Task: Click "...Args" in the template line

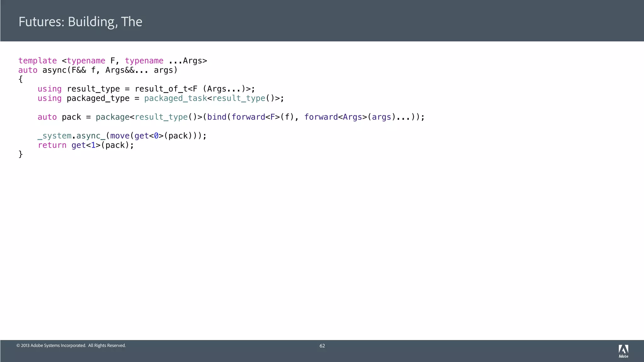Action: [x=185, y=61]
